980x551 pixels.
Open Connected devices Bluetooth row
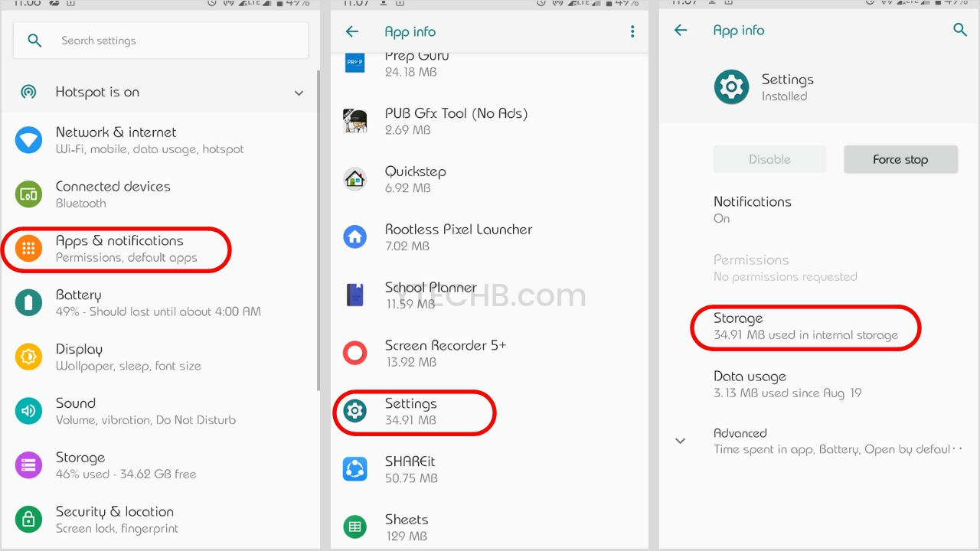click(160, 194)
